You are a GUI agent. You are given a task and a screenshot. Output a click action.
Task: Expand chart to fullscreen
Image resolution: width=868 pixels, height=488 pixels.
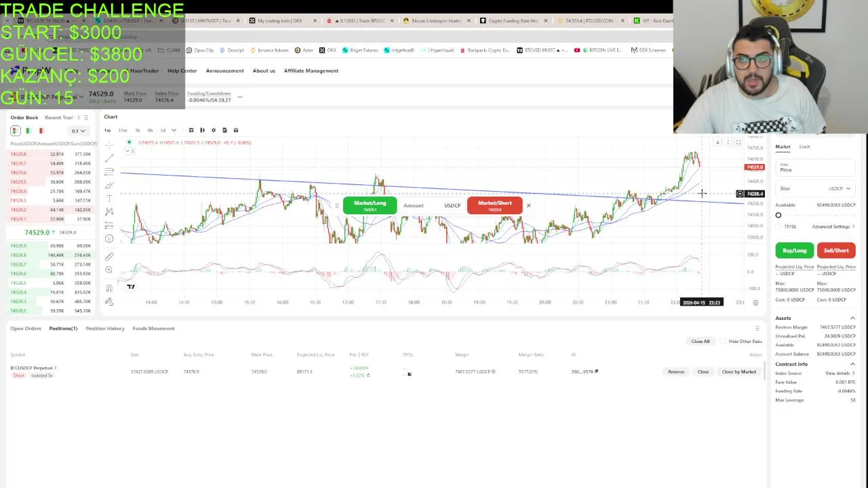[738, 142]
